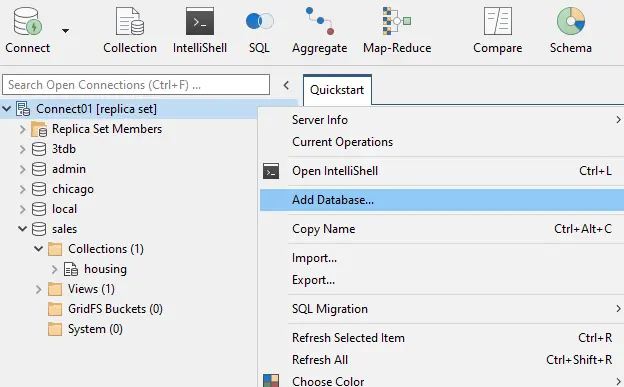
Task: Select the housing collection name
Action: pos(105,269)
